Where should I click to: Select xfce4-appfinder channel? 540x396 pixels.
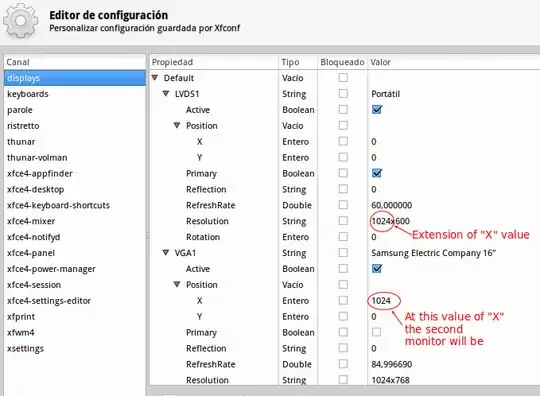tap(75, 173)
